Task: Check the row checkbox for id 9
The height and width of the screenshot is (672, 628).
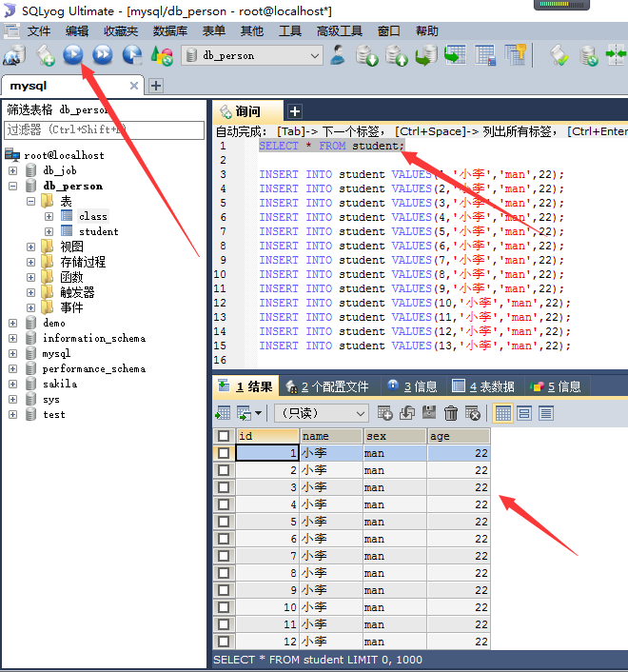Action: click(224, 590)
